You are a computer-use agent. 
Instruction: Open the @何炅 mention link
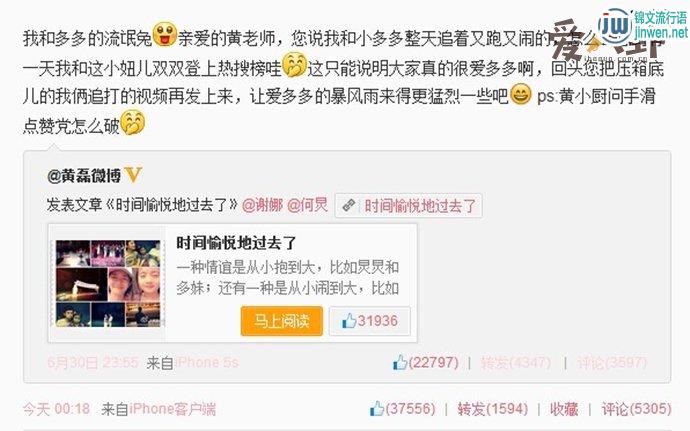point(308,205)
